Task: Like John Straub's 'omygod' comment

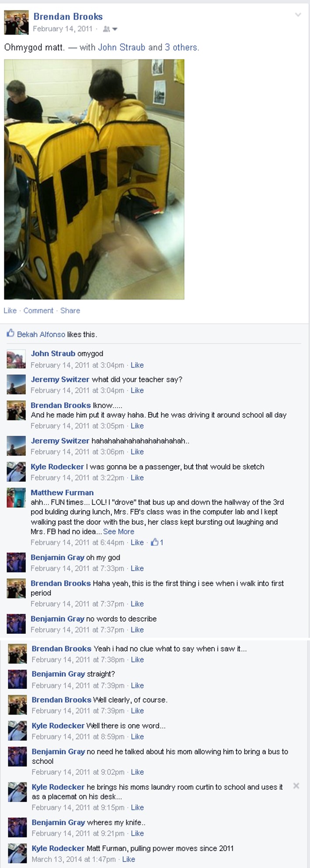Action: click(x=137, y=365)
